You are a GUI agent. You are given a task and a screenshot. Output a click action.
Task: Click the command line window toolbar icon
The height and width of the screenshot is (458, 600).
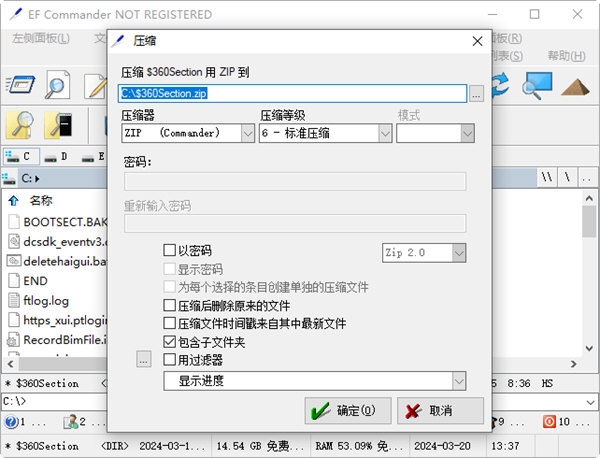point(21,84)
